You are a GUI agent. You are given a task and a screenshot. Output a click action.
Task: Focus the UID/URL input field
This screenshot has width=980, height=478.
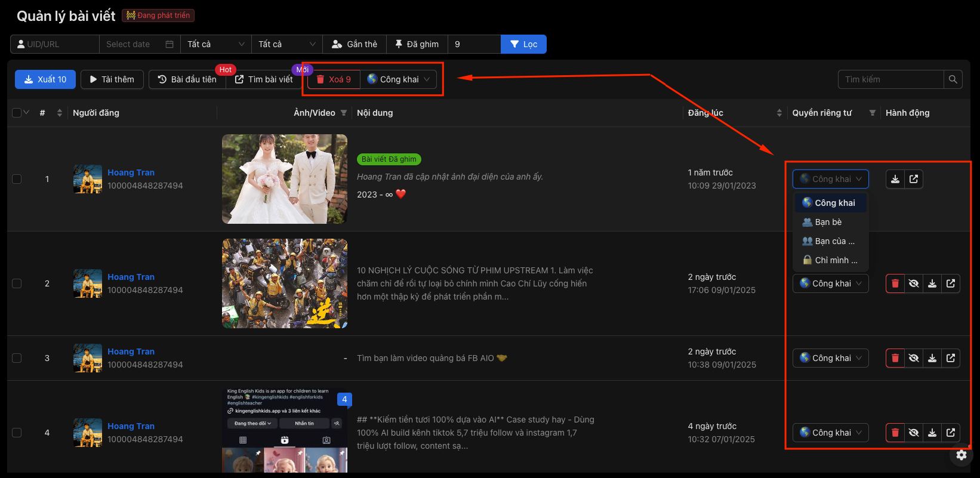55,44
